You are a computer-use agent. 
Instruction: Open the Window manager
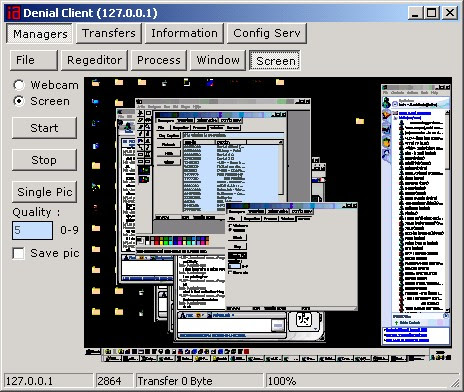click(x=218, y=60)
